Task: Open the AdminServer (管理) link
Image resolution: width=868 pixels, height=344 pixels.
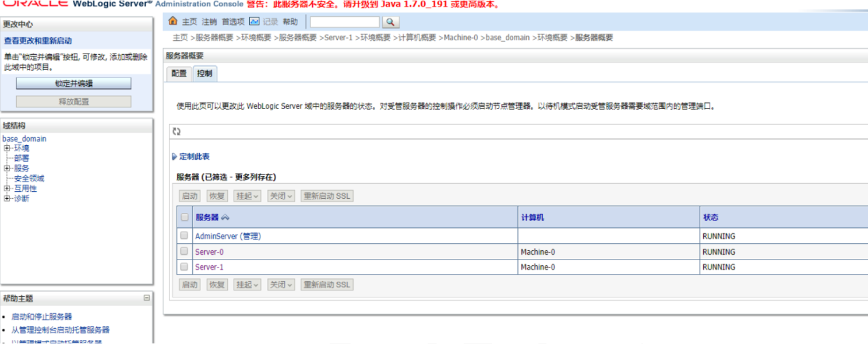Action: click(x=228, y=236)
